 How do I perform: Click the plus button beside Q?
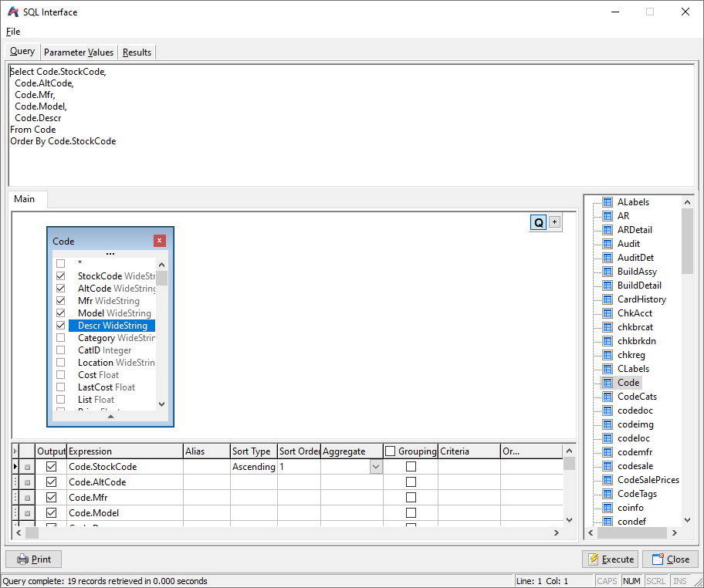point(554,222)
